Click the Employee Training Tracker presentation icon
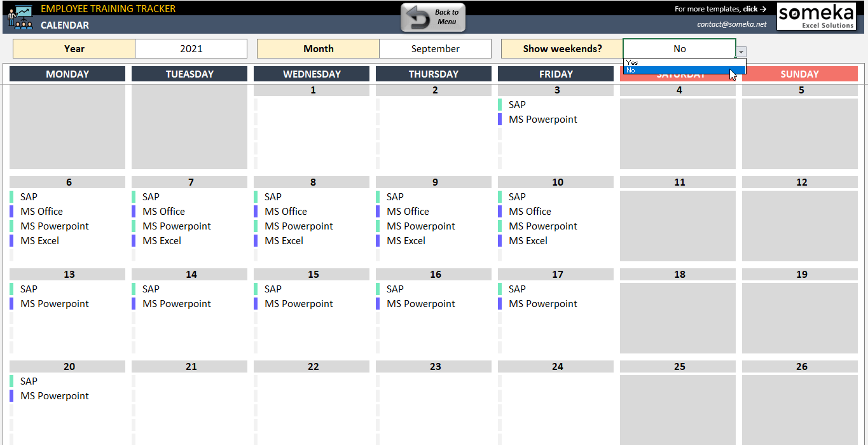The image size is (868, 445). coord(19,18)
